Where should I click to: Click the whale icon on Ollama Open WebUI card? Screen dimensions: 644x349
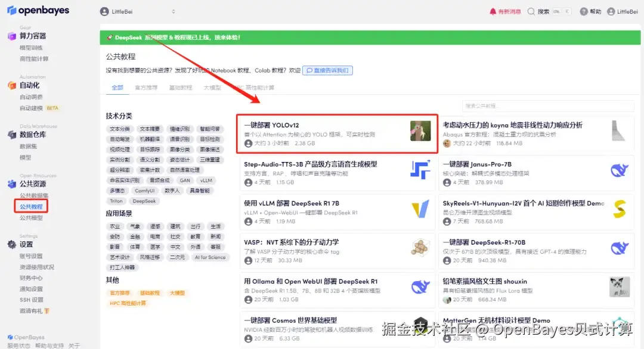pos(420,286)
